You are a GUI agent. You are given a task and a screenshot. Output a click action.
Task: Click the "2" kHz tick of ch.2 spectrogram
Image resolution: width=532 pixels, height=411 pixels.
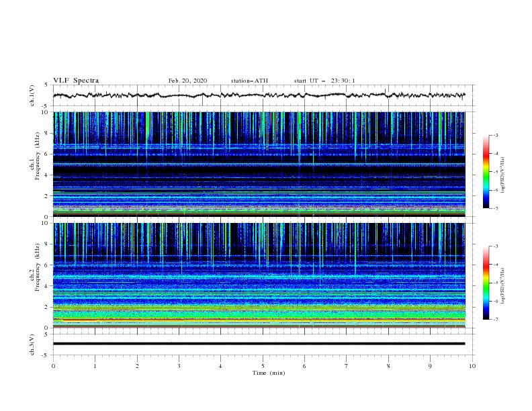click(48, 307)
